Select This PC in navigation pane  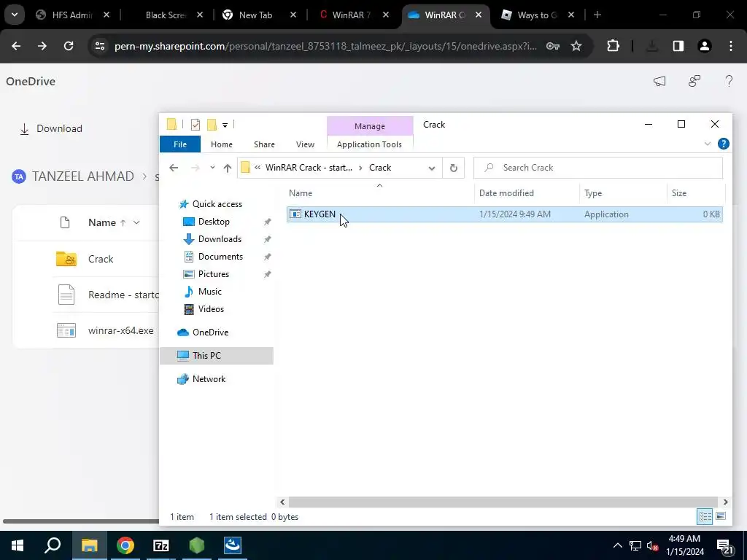click(x=206, y=356)
